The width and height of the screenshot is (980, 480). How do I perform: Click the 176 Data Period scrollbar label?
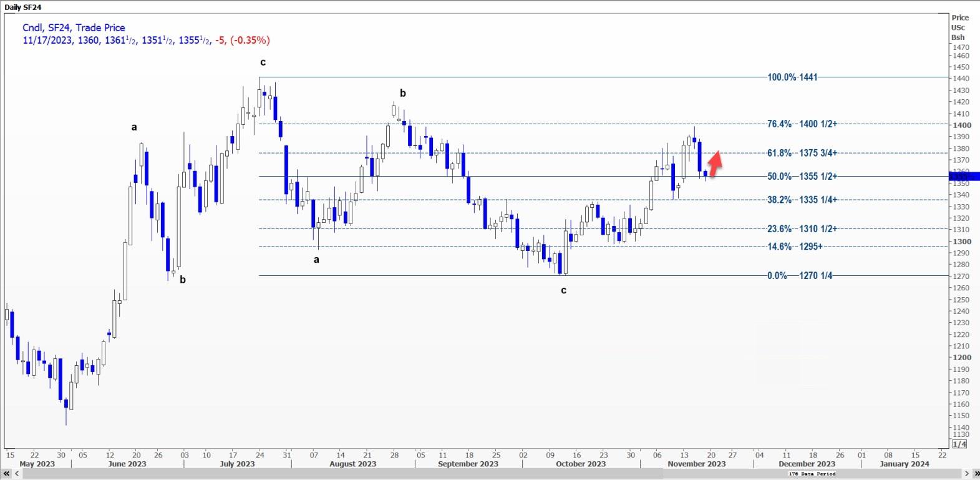[813, 474]
